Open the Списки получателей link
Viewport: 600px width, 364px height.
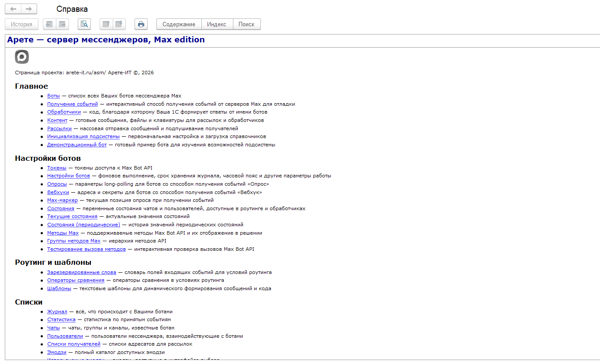pos(74,344)
